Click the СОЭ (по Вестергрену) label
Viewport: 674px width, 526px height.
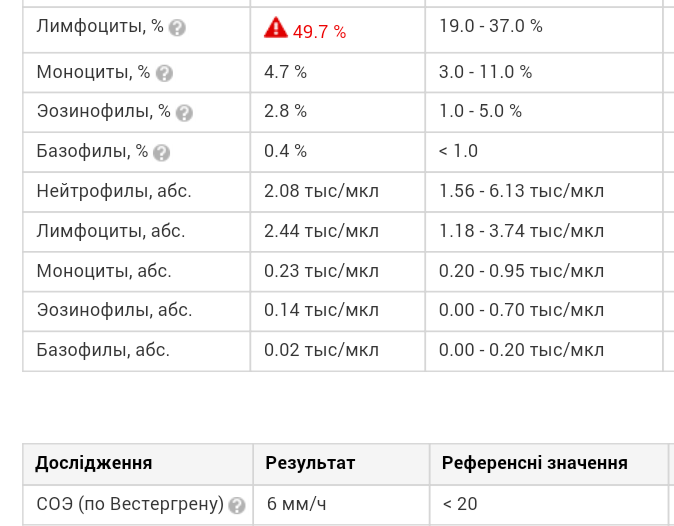129,504
